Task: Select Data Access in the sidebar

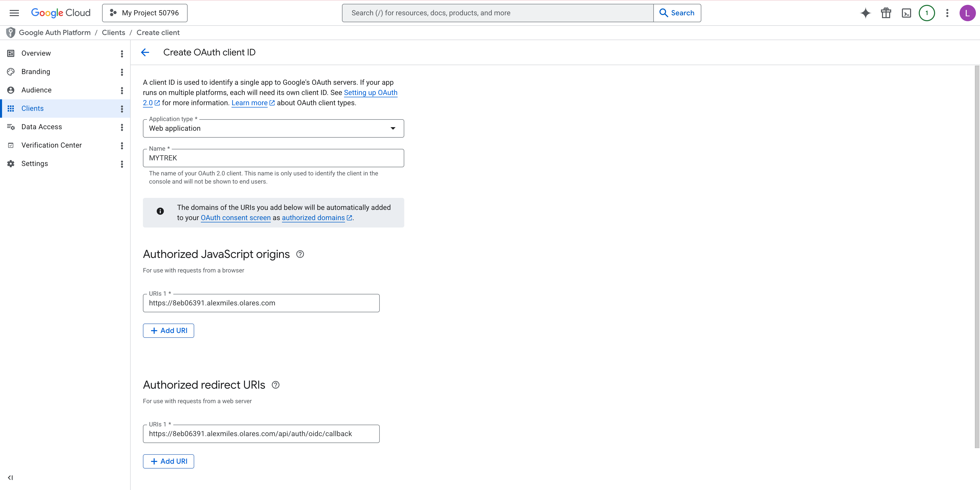Action: pyautogui.click(x=42, y=126)
